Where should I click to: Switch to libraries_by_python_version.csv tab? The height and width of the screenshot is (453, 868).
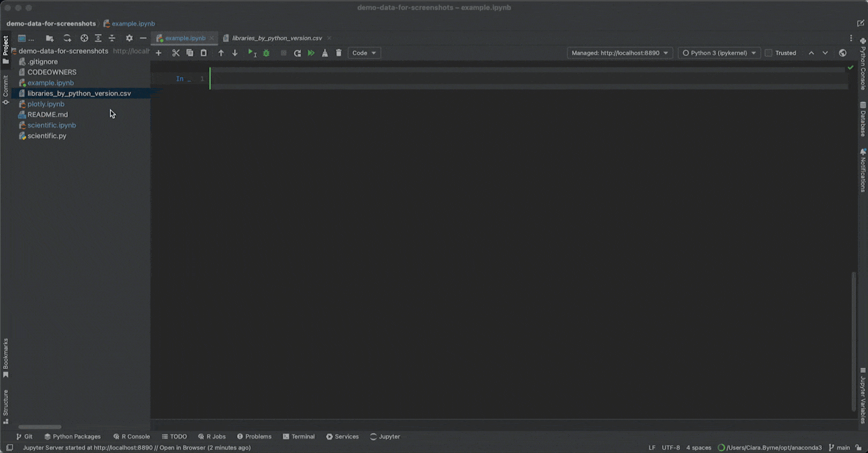(x=276, y=38)
